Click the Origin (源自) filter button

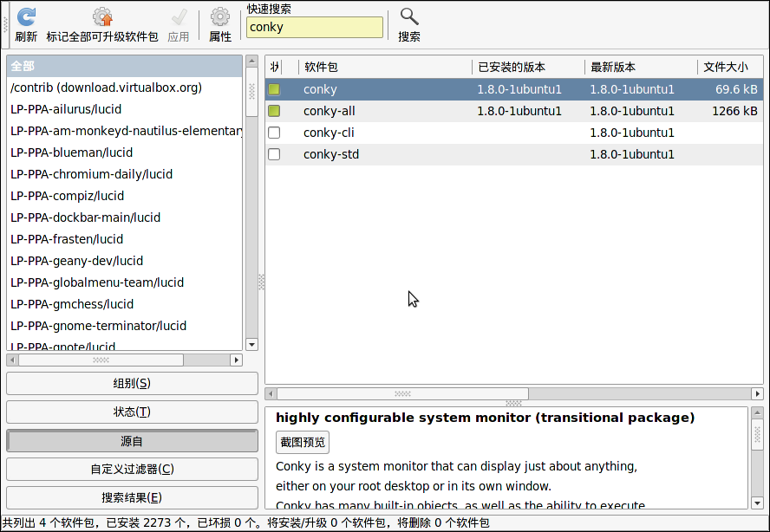(132, 441)
